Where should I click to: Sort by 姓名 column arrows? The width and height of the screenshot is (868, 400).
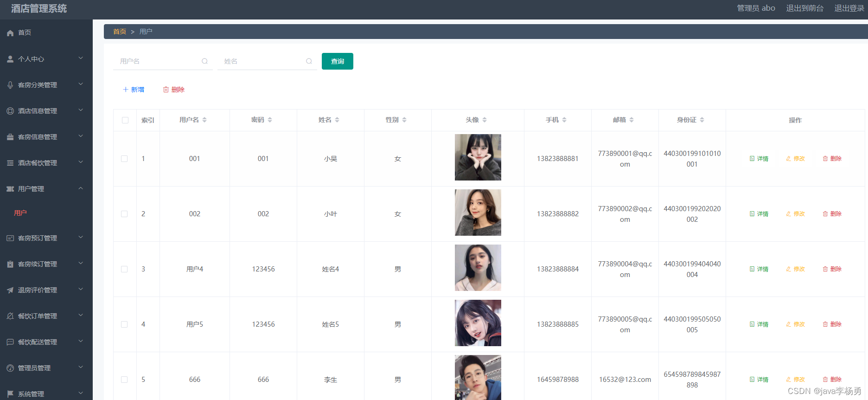point(337,120)
